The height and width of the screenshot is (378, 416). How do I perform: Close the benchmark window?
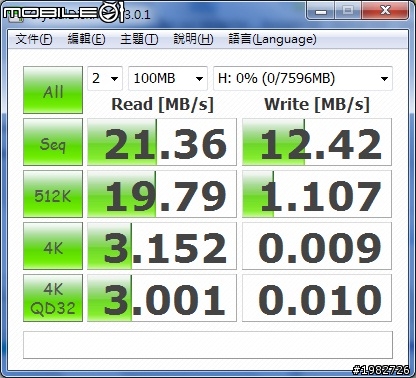pyautogui.click(x=385, y=10)
